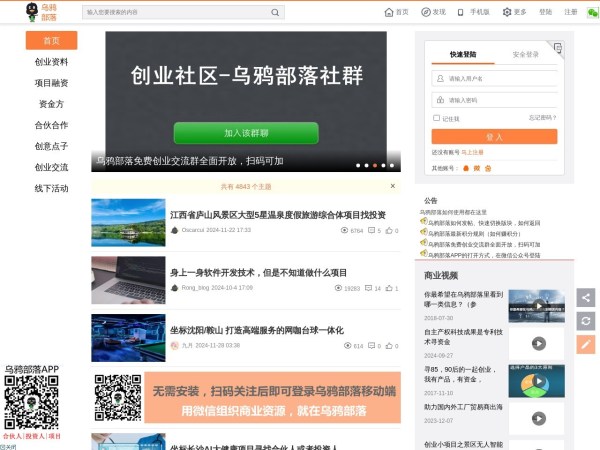This screenshot has height=450, width=600.
Task: Dismiss the 共有 4843 个主题 notice
Action: (393, 186)
